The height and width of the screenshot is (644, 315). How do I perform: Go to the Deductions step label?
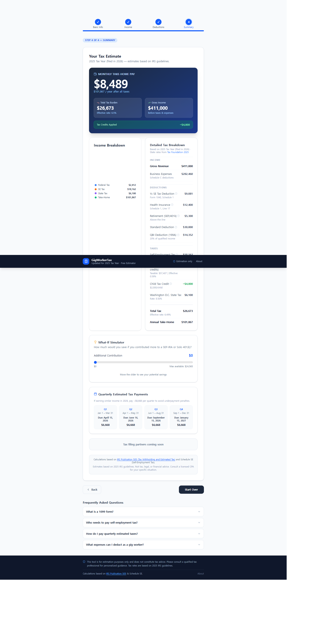click(x=158, y=27)
